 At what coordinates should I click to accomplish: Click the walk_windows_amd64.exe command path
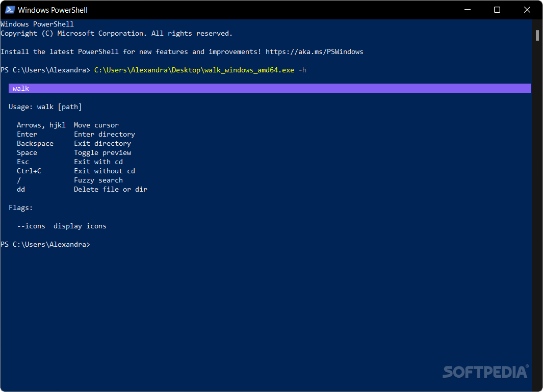click(x=194, y=70)
